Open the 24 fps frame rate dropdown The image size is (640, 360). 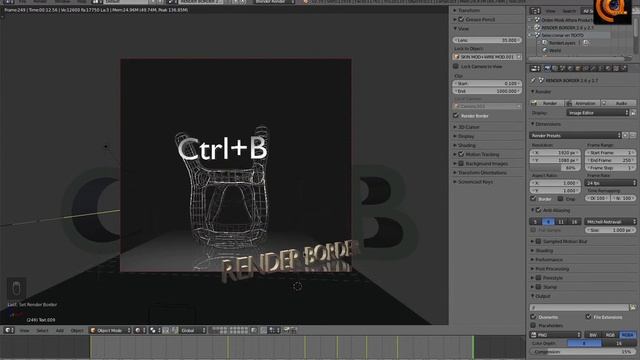coord(611,183)
